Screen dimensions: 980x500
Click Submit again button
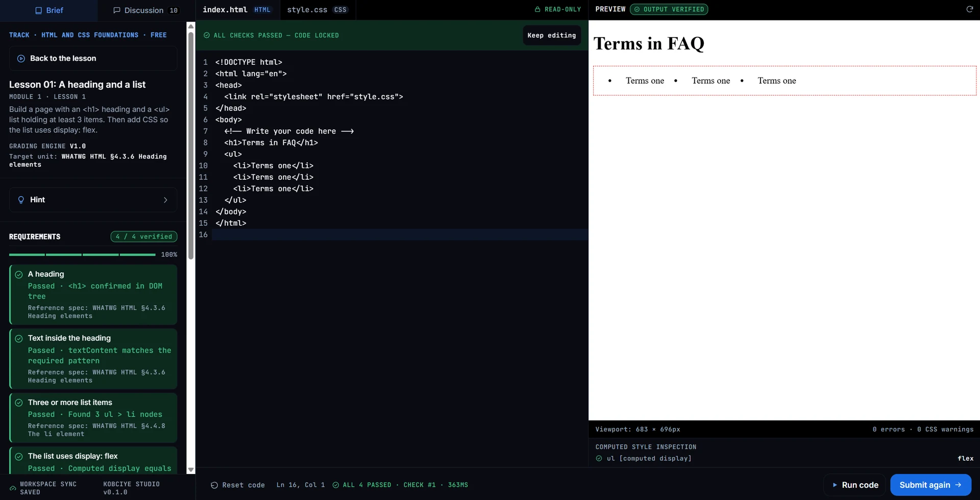coord(930,485)
